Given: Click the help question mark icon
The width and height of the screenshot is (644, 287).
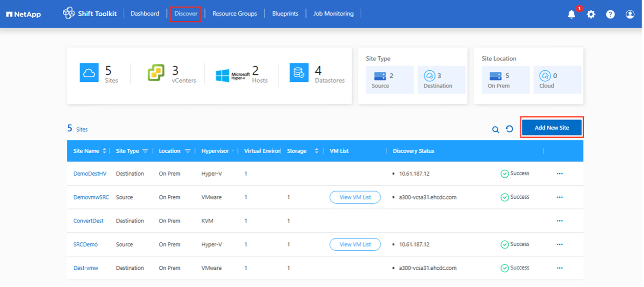Looking at the screenshot, I should (610, 14).
